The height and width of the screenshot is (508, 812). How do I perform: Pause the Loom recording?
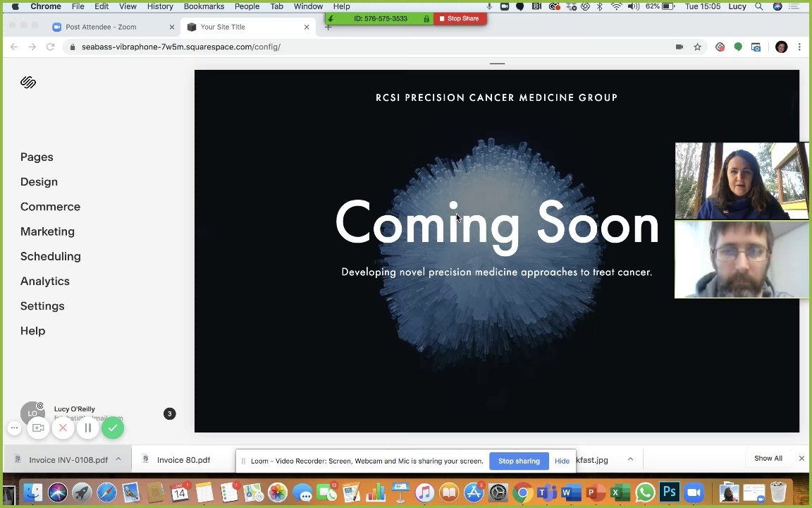tap(88, 428)
